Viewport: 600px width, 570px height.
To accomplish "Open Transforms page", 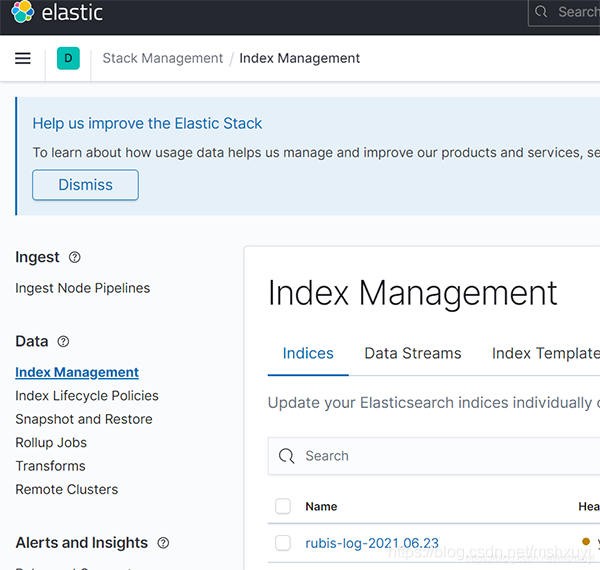I will pos(51,466).
